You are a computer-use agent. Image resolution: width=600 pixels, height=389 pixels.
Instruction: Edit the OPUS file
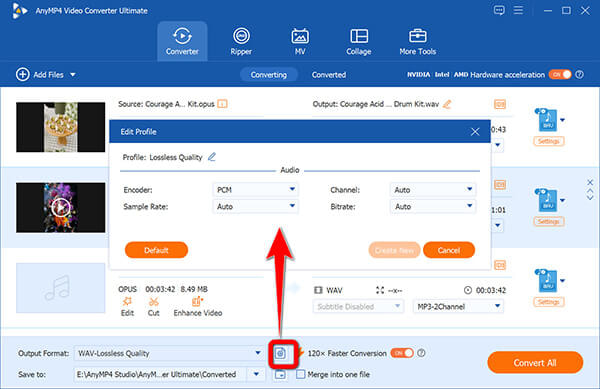point(127,307)
